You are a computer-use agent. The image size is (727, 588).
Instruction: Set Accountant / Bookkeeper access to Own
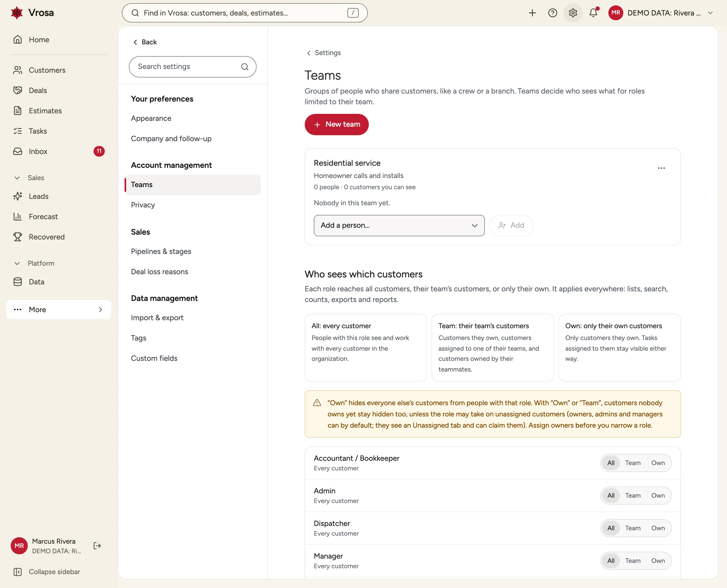click(658, 463)
